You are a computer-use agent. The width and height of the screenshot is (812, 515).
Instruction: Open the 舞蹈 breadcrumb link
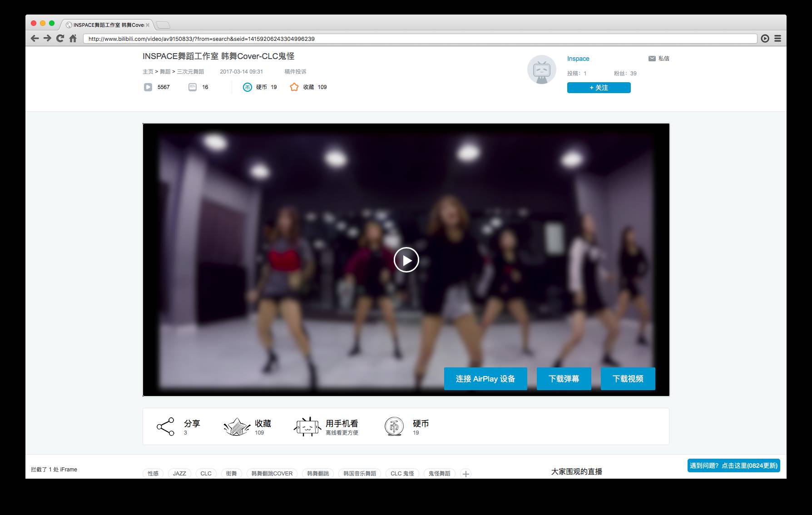tap(165, 72)
